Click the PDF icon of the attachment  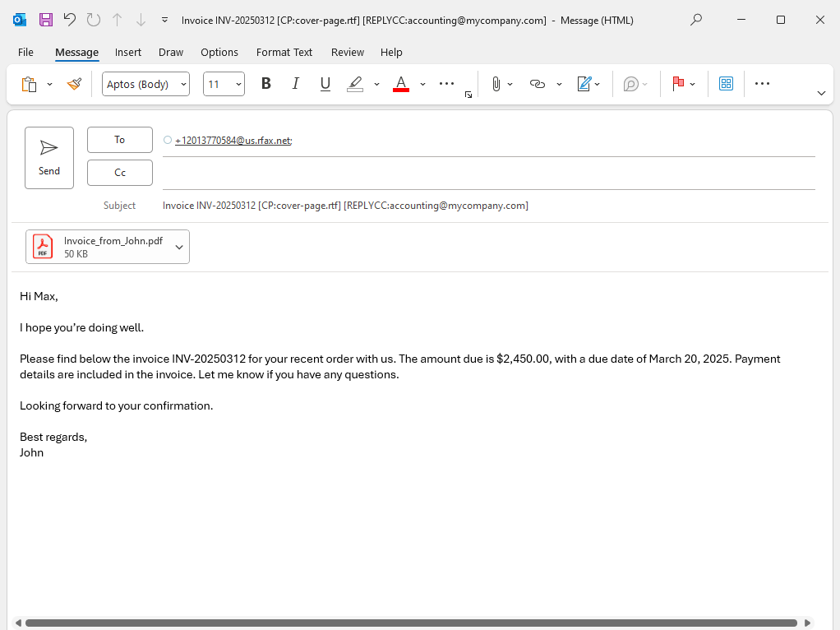coord(43,247)
